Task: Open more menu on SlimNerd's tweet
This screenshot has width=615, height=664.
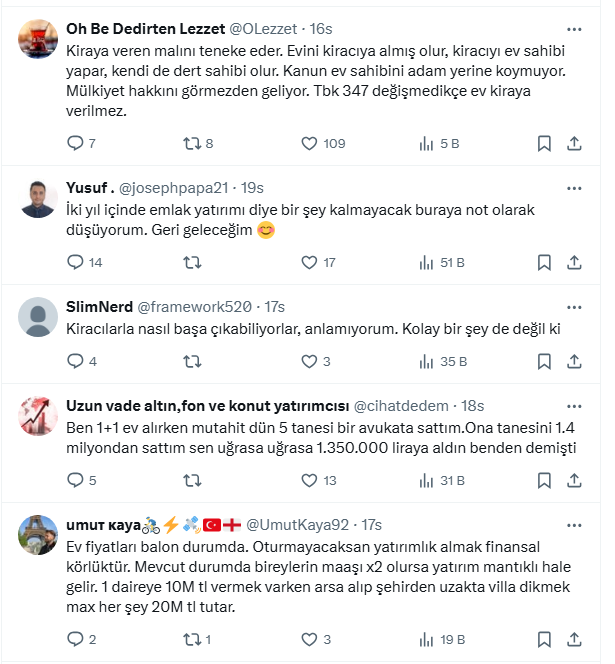Action: [574, 305]
